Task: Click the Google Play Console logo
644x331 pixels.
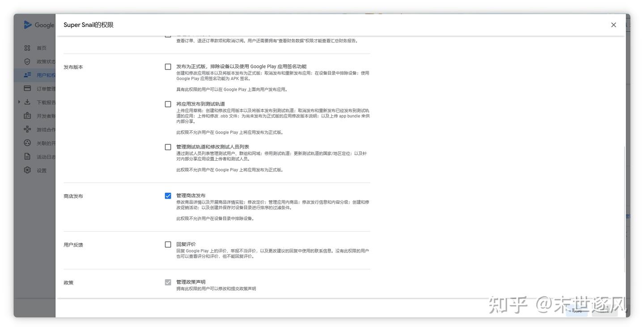Action: (x=38, y=25)
